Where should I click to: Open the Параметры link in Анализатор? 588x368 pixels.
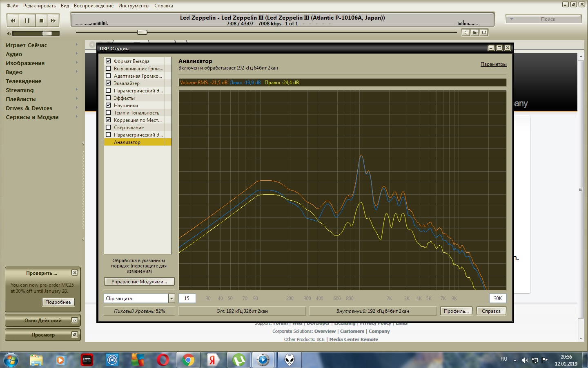[x=493, y=64]
